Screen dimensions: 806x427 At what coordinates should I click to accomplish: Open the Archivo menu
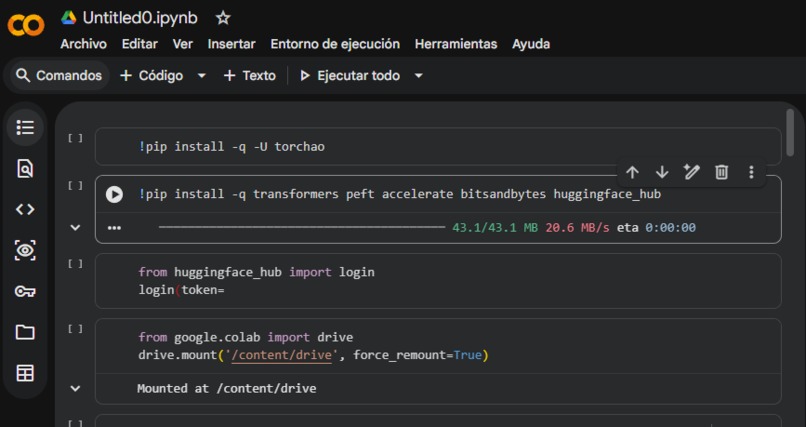83,44
